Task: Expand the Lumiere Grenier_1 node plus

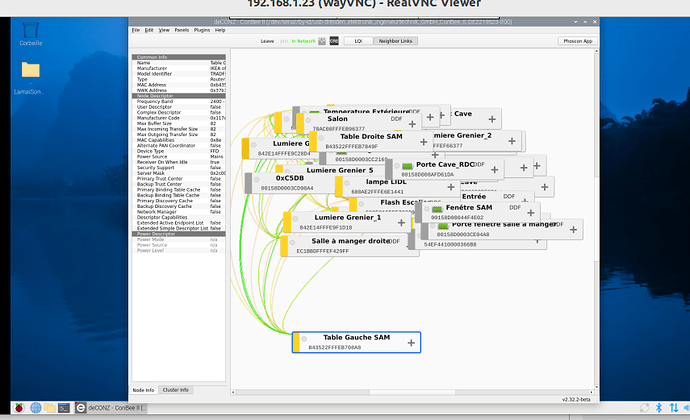Action: point(401,223)
